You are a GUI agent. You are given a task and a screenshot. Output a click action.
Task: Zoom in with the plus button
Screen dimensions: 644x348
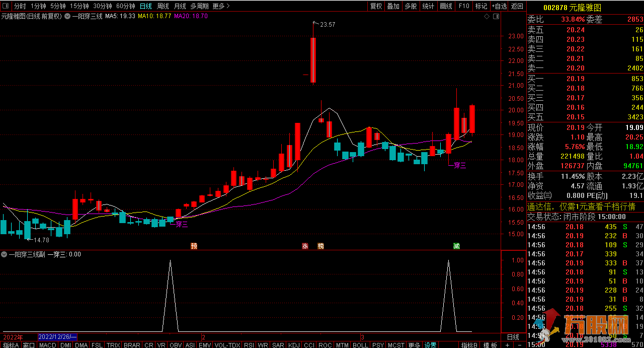tap(507, 345)
